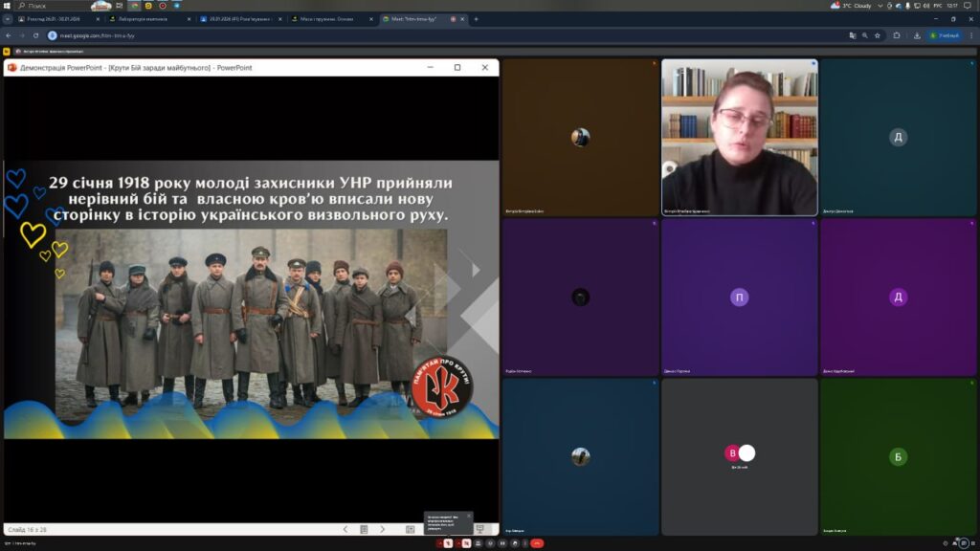
Task: Toggle the camera off button in Meet
Action: (468, 543)
